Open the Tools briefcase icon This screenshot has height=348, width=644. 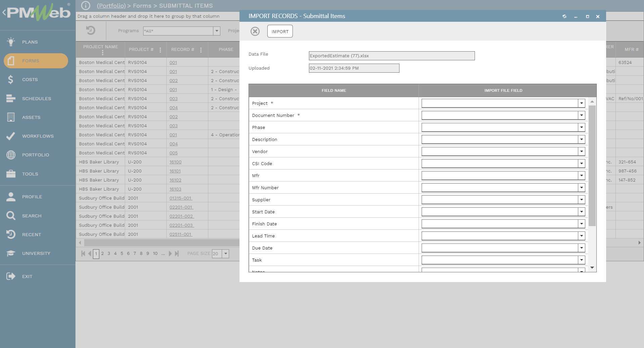11,174
